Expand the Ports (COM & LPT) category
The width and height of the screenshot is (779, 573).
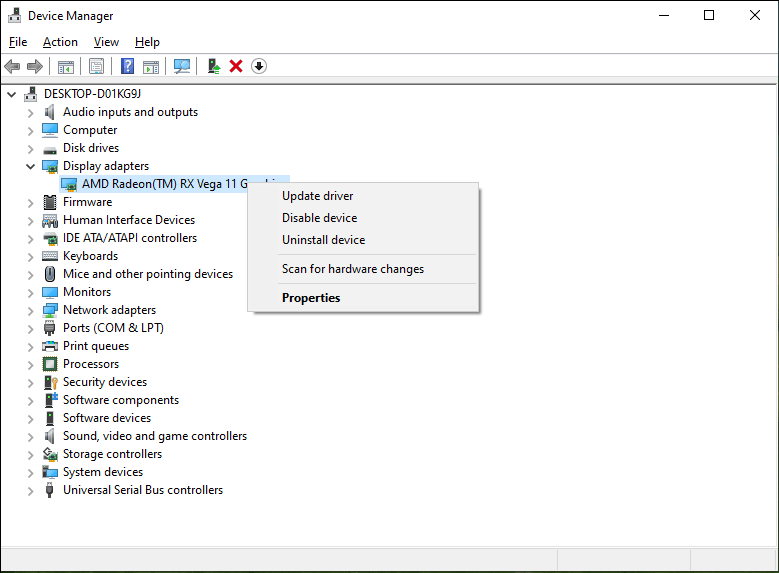[31, 328]
